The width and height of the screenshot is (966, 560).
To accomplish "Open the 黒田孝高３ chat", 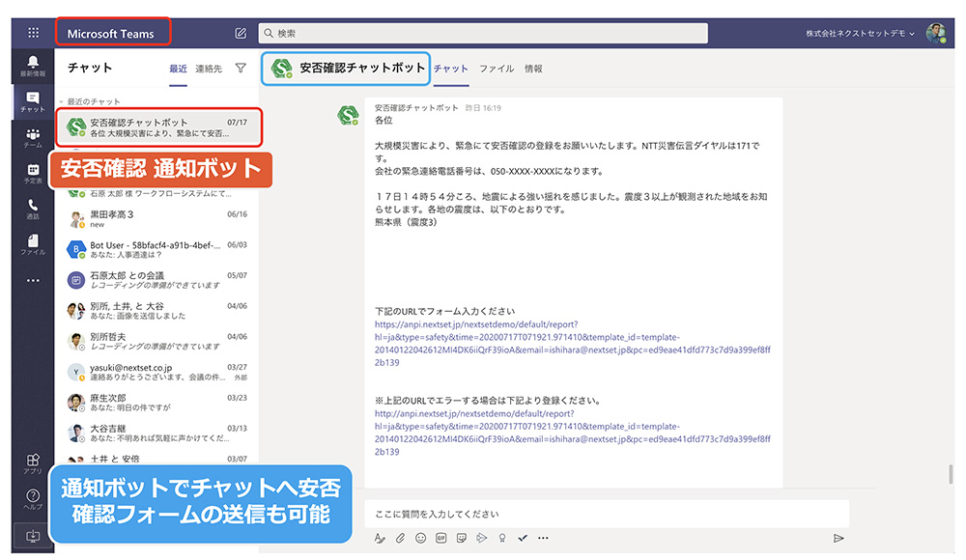I will 157,219.
